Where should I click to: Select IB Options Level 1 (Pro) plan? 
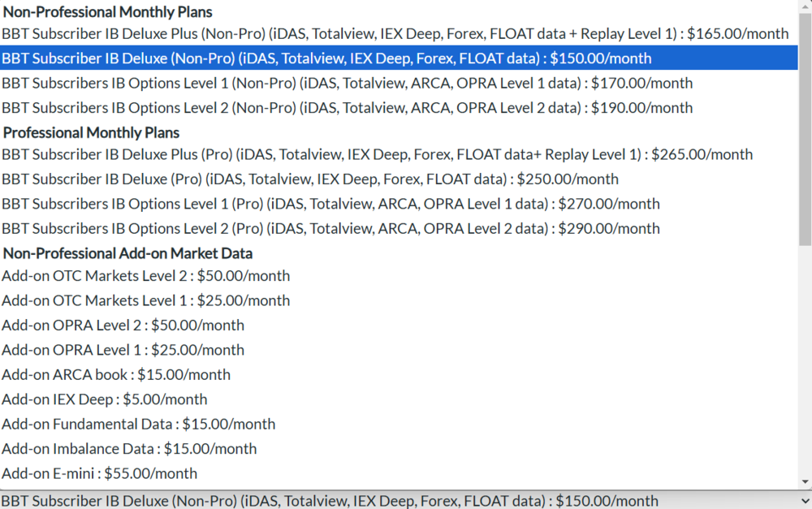[330, 204]
